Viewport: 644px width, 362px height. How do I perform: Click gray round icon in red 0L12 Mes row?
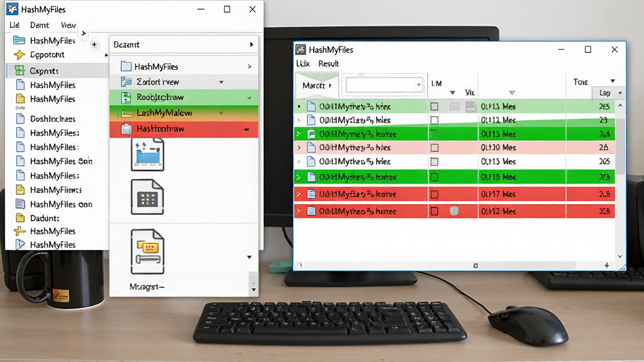[454, 211]
